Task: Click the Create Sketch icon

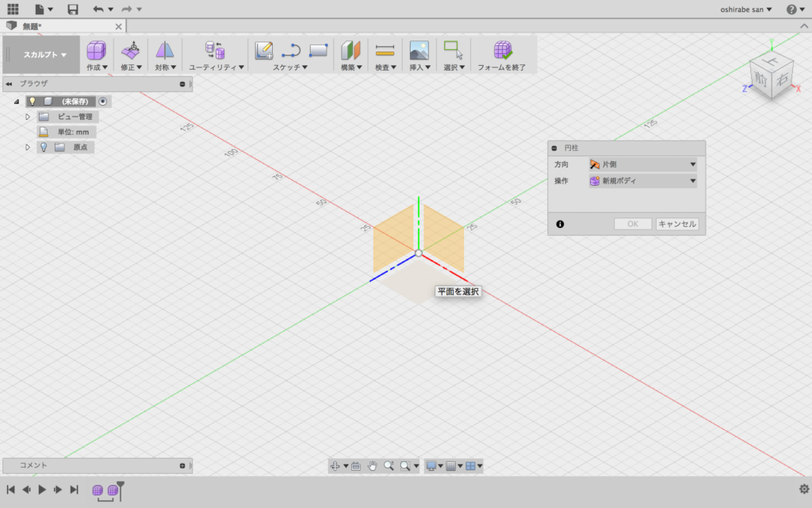Action: [264, 50]
